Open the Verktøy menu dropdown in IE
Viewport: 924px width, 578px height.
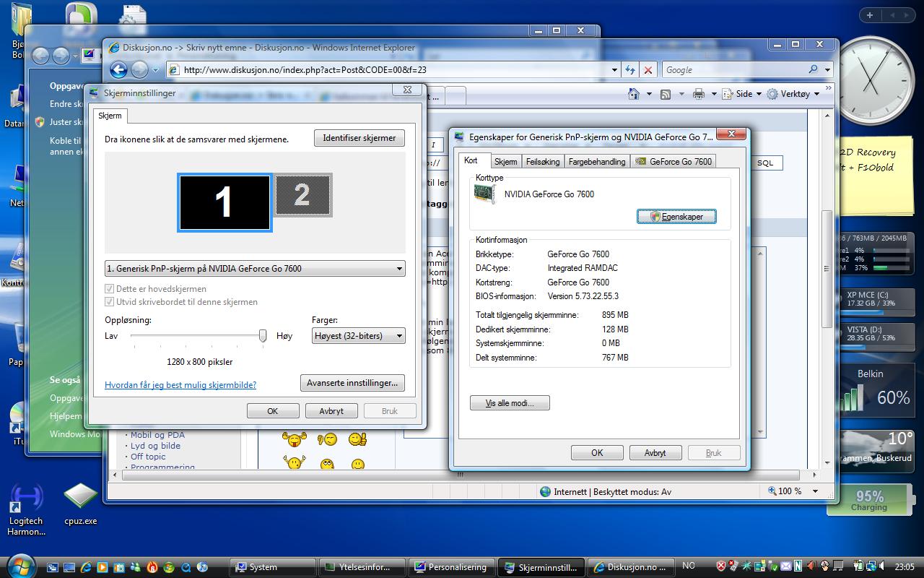[x=794, y=94]
